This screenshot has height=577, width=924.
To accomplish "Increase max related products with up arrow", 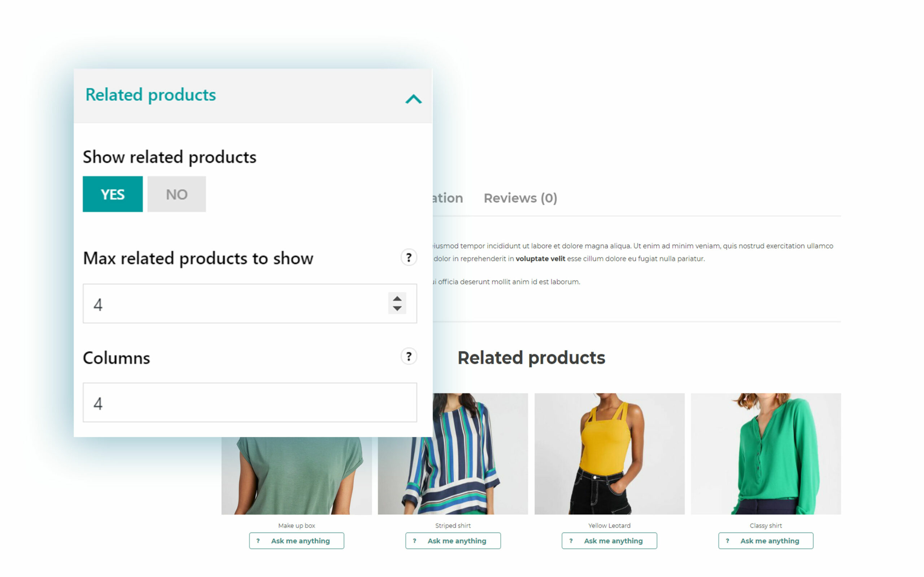I will pos(397,299).
